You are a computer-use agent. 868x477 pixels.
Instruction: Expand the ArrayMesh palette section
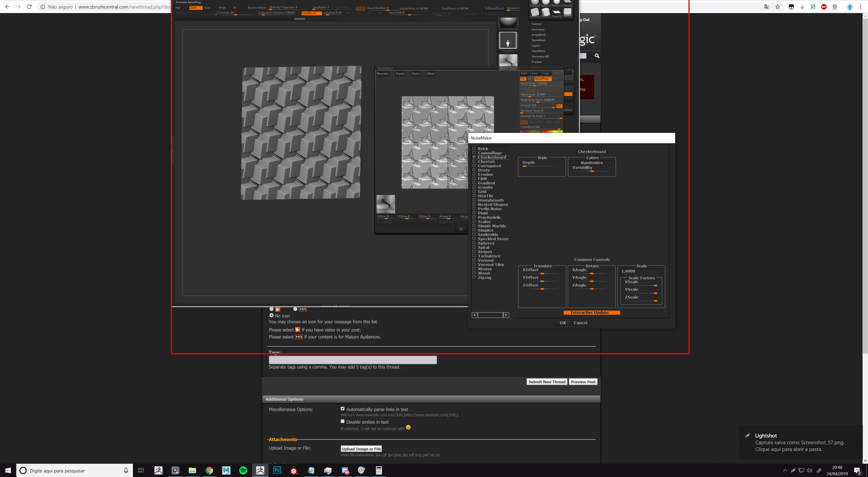click(x=538, y=35)
